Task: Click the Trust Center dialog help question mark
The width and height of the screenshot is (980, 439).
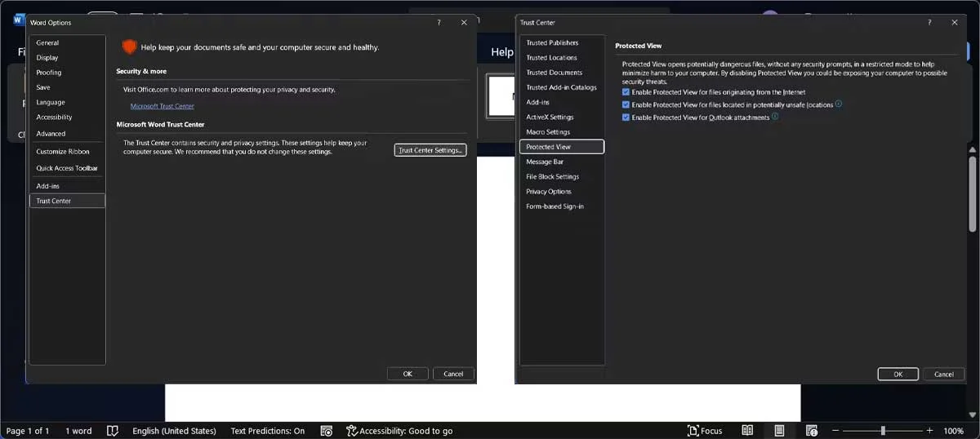Action: point(929,23)
